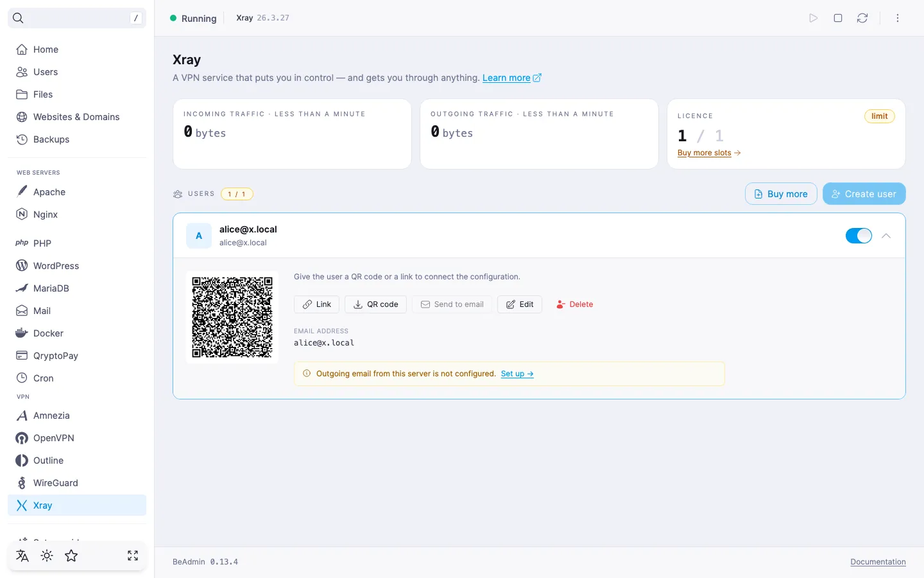The image size is (924, 578).
Task: Click the fullscreen expand icon
Action: click(x=133, y=556)
